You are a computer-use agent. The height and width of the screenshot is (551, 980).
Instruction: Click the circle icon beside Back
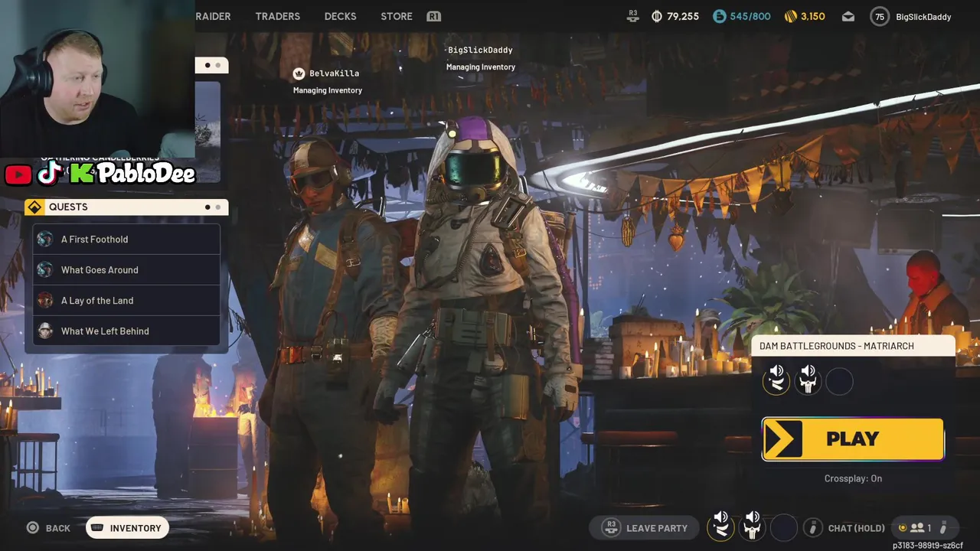(x=33, y=528)
